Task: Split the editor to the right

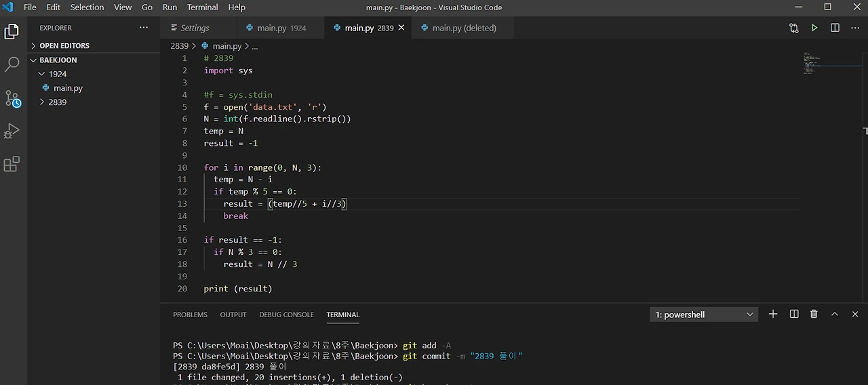Action: (835, 28)
